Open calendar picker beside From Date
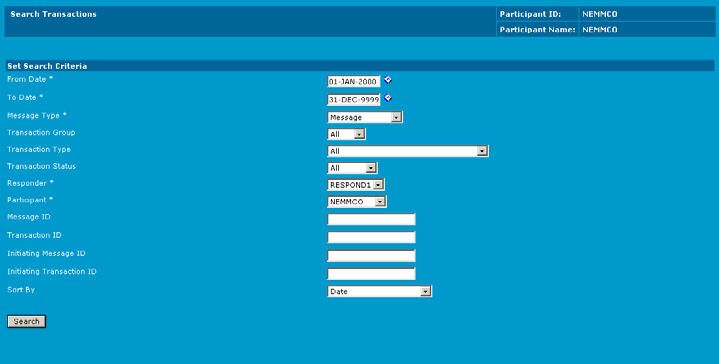This screenshot has width=719, height=364. click(388, 80)
